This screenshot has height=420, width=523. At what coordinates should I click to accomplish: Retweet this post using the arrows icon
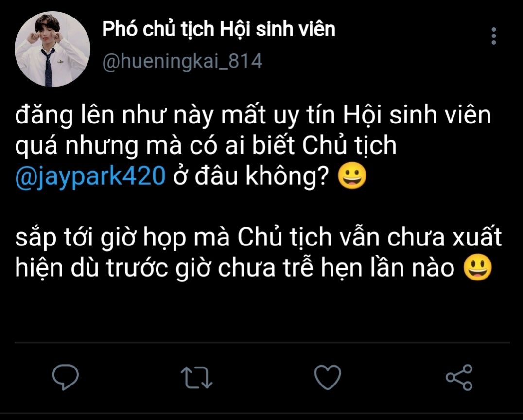coord(196,378)
